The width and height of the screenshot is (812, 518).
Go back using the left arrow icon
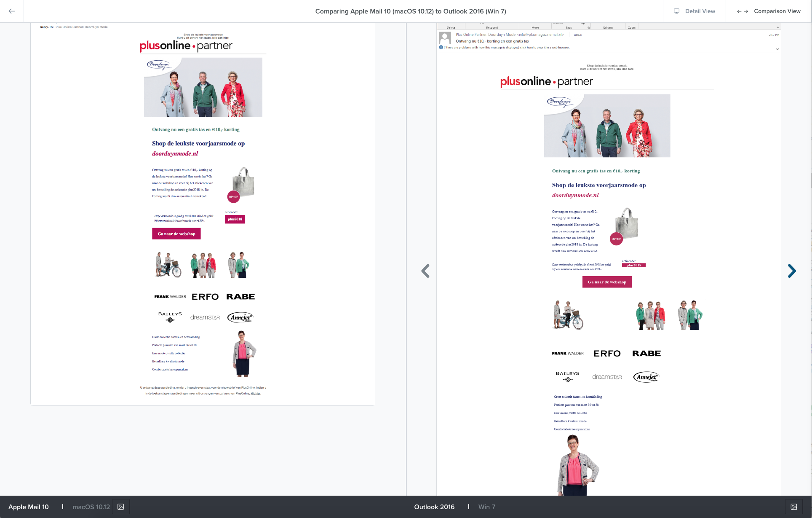(x=12, y=11)
